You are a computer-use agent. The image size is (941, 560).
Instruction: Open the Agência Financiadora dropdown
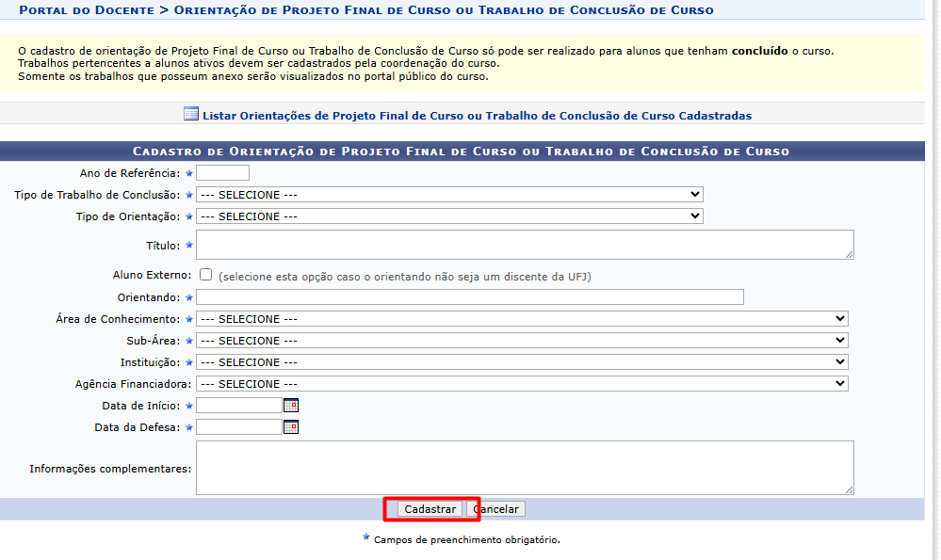(x=522, y=383)
